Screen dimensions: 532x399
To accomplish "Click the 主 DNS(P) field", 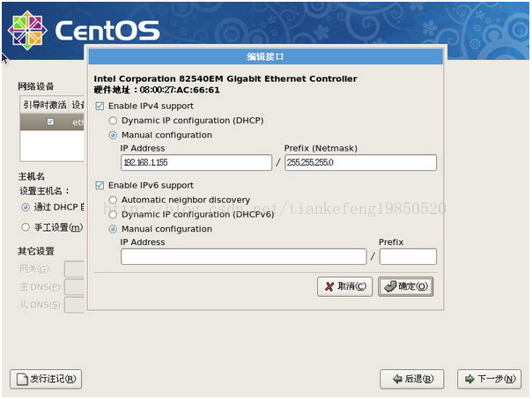I will 74,287.
